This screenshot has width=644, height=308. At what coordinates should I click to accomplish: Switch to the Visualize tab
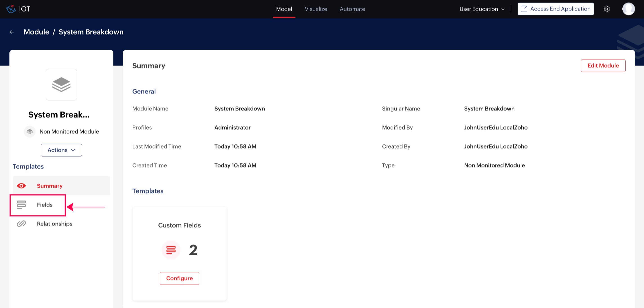(x=316, y=9)
